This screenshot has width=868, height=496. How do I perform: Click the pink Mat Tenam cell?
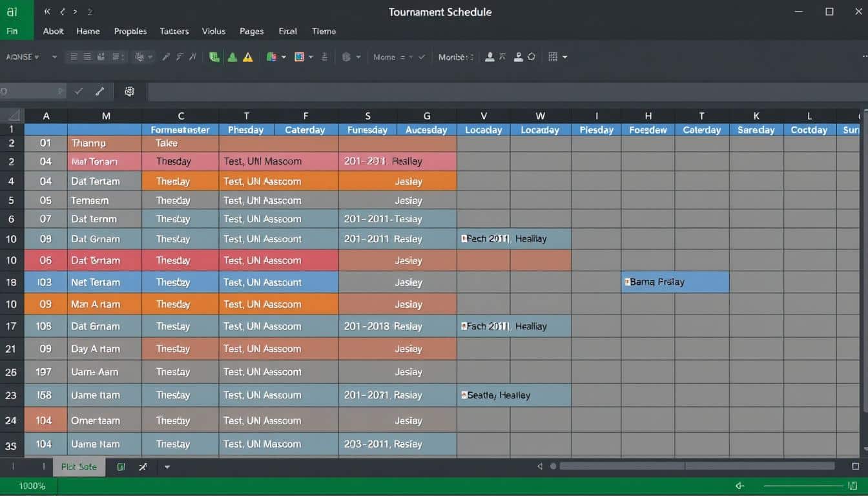(x=105, y=161)
